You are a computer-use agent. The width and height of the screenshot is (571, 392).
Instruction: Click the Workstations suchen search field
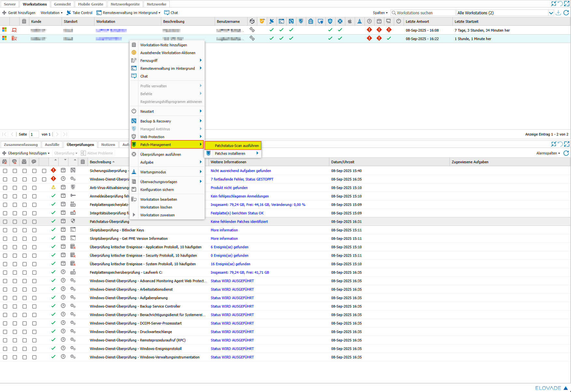pyautogui.click(x=423, y=13)
